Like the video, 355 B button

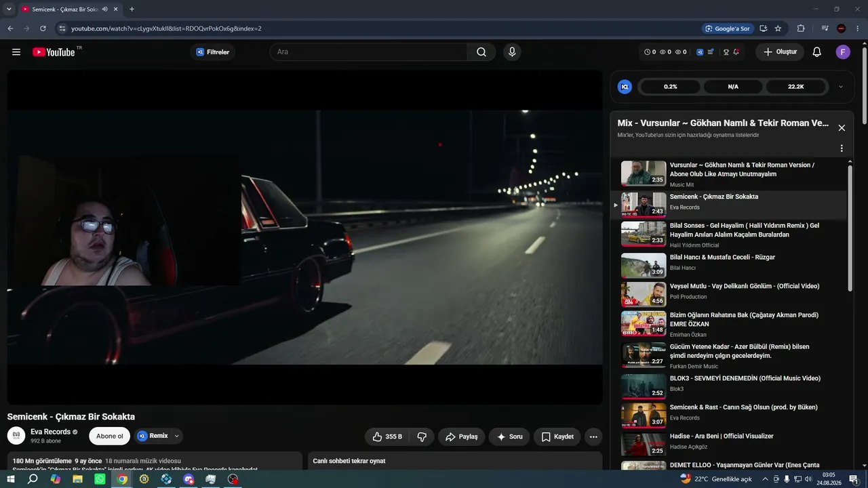pyautogui.click(x=387, y=436)
